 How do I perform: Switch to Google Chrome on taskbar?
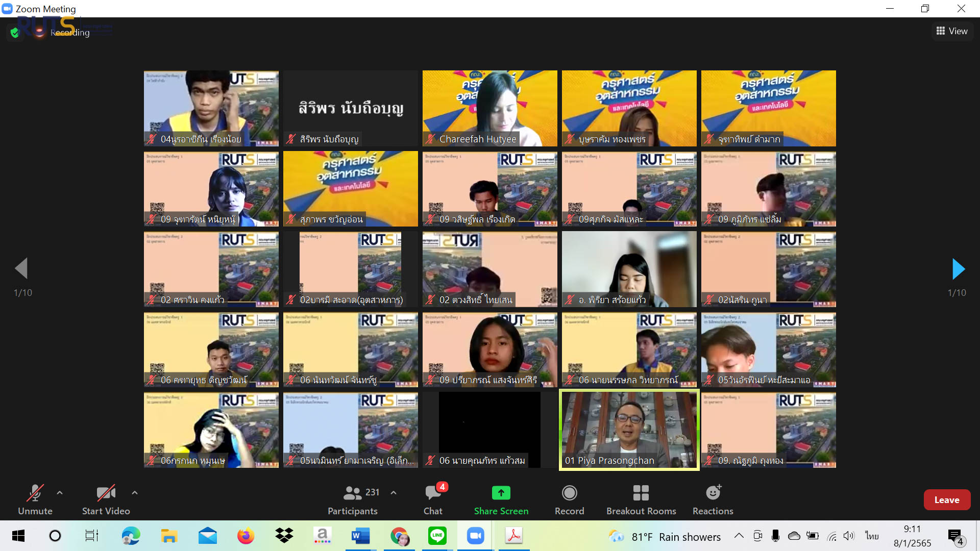click(399, 536)
